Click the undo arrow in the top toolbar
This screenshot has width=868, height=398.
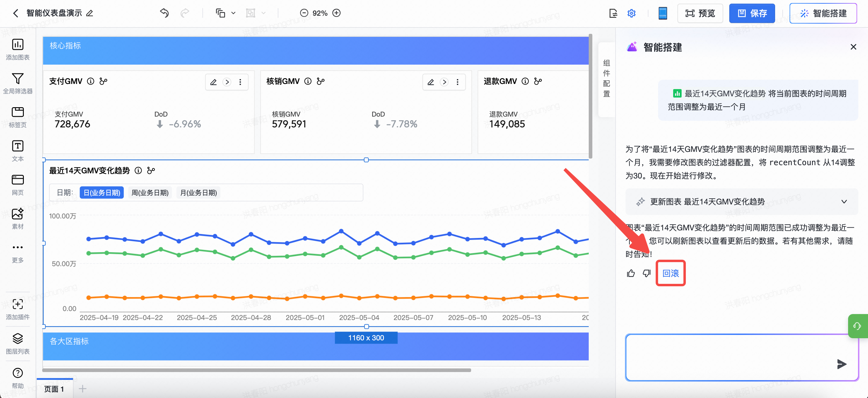(x=164, y=13)
